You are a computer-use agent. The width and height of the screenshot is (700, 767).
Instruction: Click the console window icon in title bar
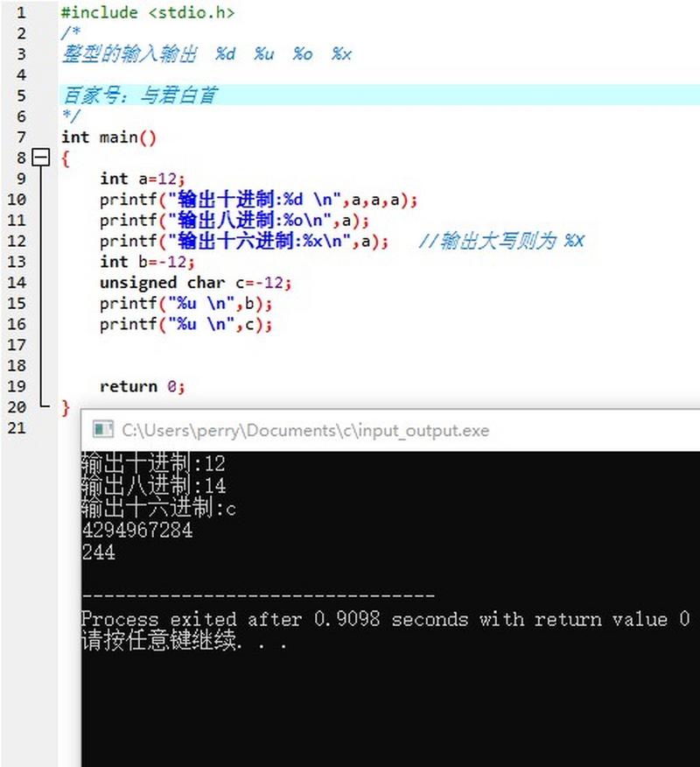pos(103,430)
